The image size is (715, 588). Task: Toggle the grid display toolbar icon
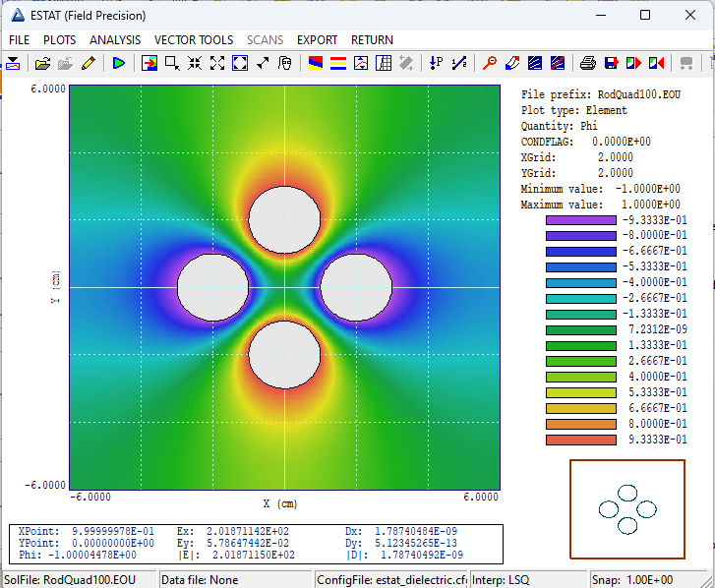click(x=384, y=63)
